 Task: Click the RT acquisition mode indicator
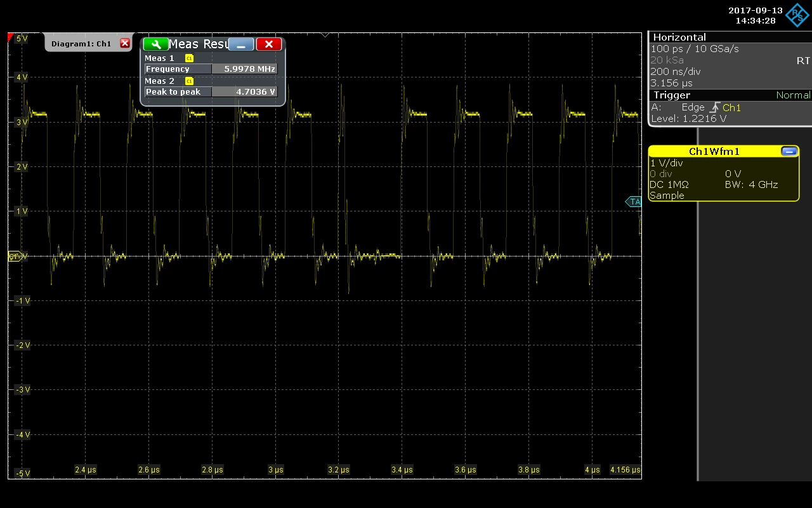pos(803,61)
